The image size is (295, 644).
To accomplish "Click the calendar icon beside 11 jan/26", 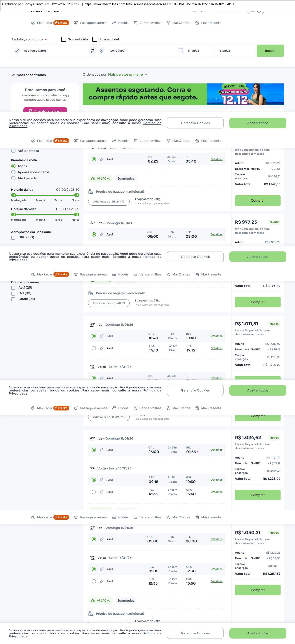I will (x=181, y=51).
